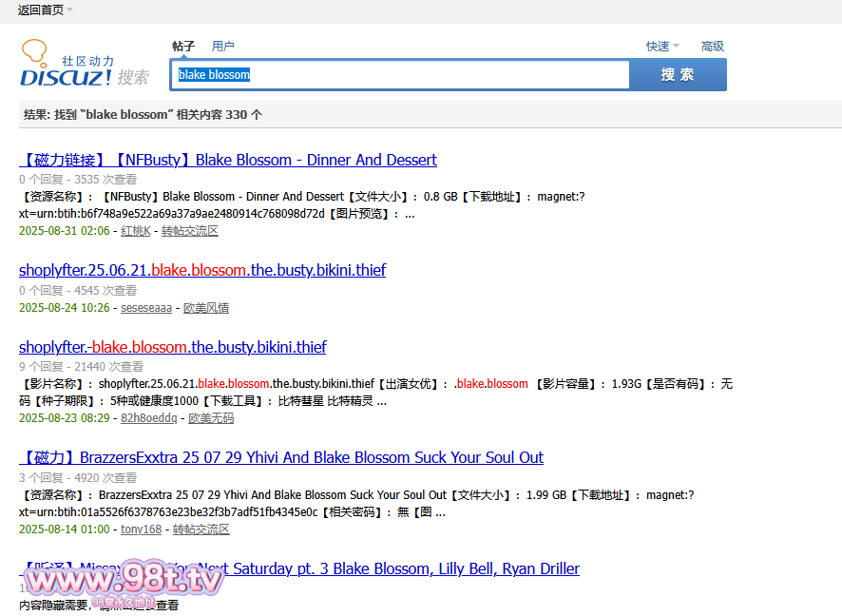Click the blue 搜索 button

click(678, 75)
